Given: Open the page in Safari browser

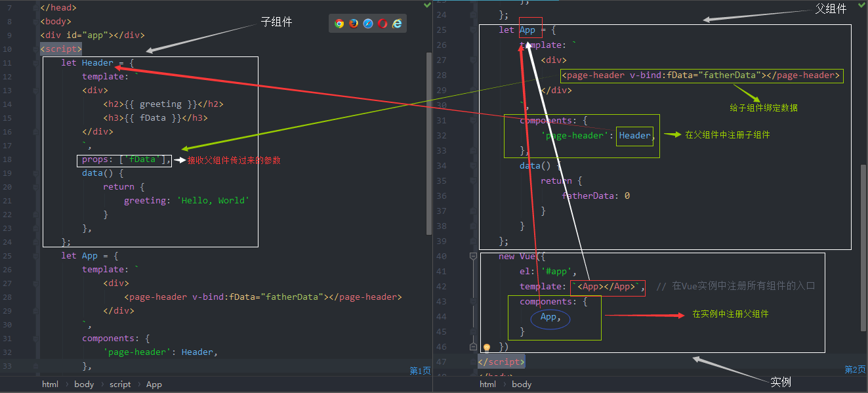Looking at the screenshot, I should point(368,24).
